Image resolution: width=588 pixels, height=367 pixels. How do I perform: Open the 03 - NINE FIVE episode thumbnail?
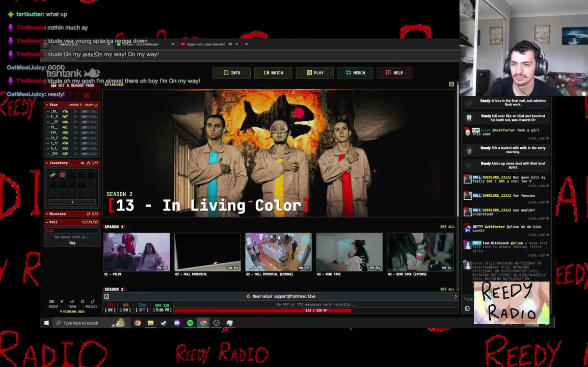[x=349, y=252]
